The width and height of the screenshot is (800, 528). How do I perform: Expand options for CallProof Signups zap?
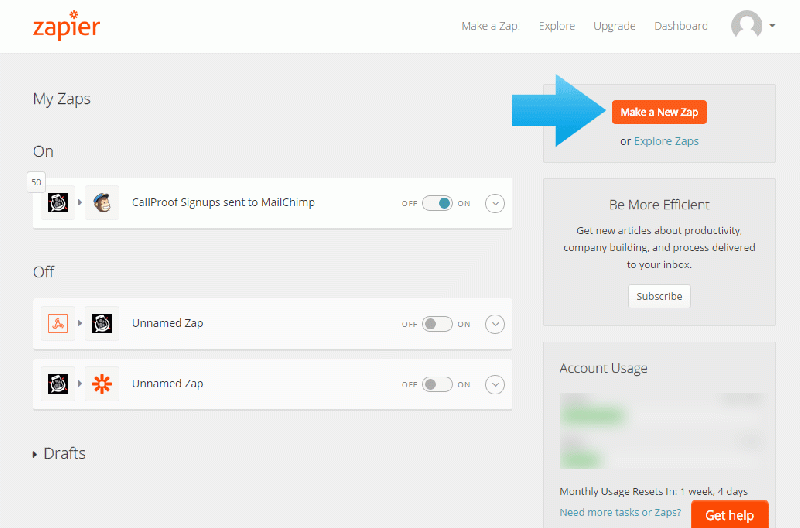pyautogui.click(x=495, y=203)
